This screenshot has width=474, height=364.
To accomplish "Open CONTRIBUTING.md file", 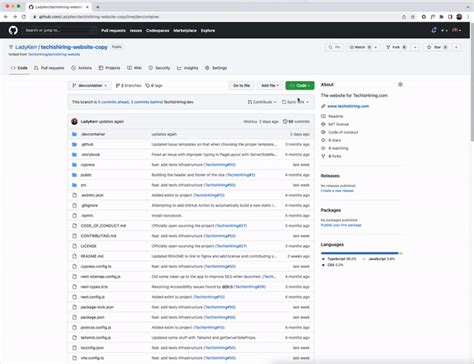I will click(98, 236).
